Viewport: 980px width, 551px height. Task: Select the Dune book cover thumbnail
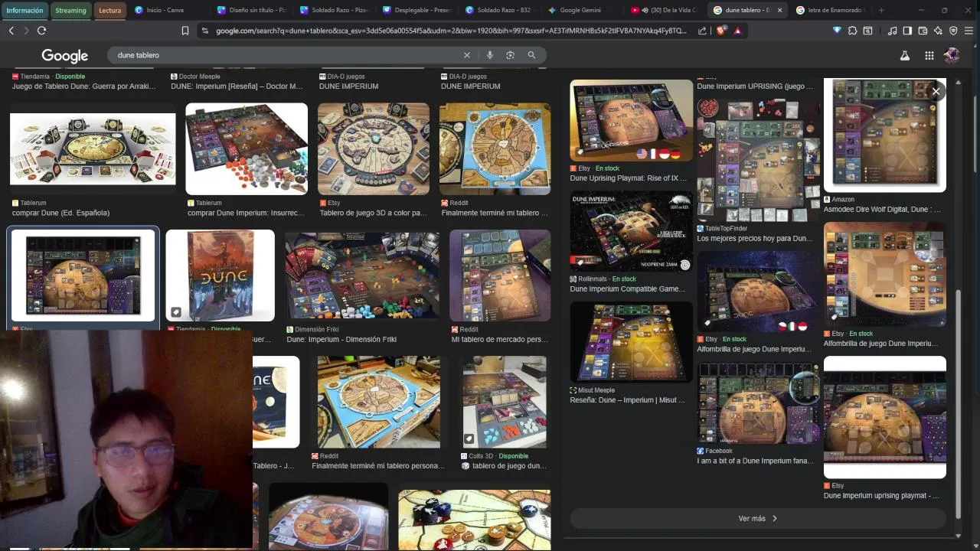tap(220, 275)
